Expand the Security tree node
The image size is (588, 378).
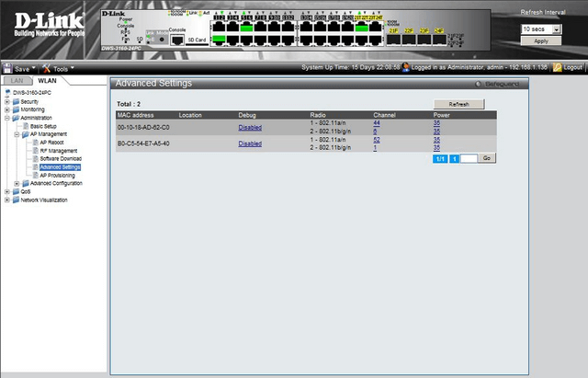[x=8, y=101]
